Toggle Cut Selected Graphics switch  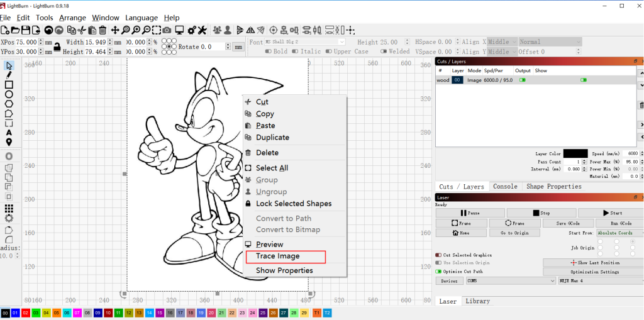pyautogui.click(x=438, y=255)
